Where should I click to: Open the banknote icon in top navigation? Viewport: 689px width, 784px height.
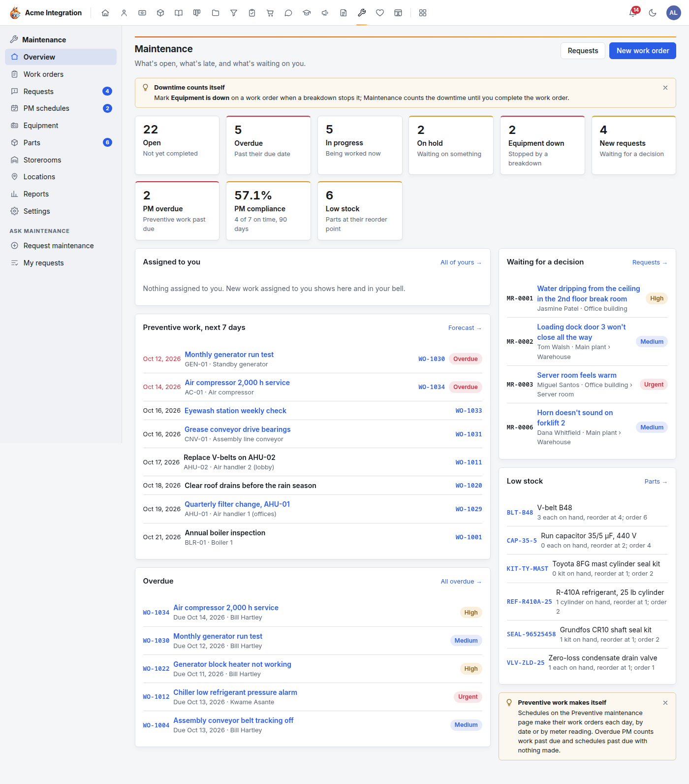coord(142,13)
